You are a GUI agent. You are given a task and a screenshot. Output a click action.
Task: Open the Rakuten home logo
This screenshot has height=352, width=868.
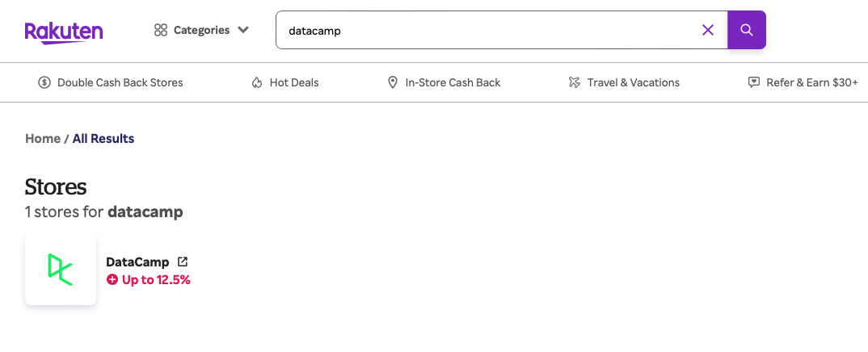(x=64, y=32)
